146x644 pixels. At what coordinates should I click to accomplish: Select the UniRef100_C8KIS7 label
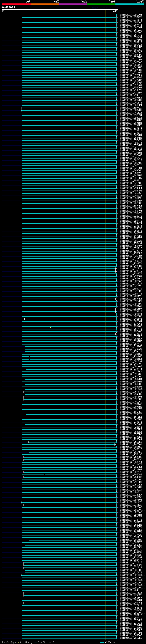point(131,339)
